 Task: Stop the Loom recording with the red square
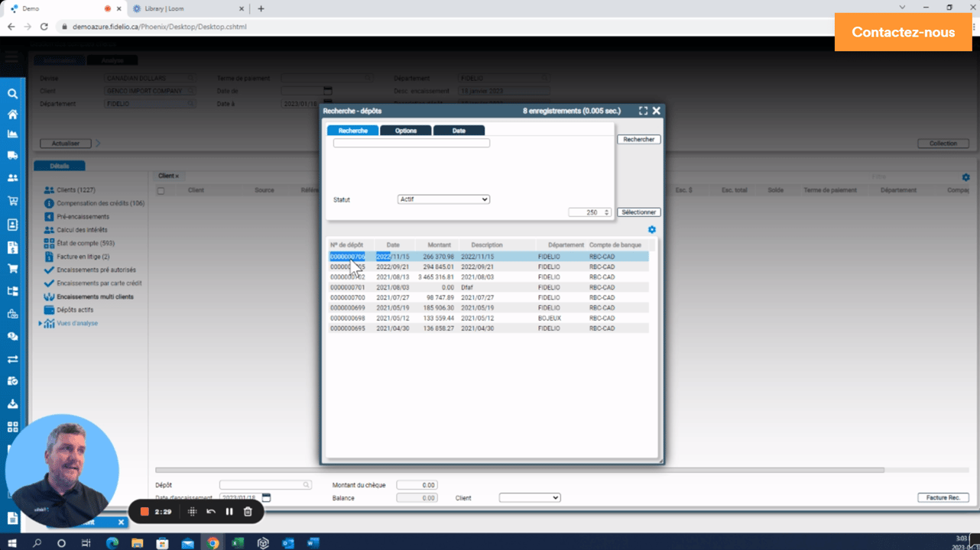click(144, 512)
